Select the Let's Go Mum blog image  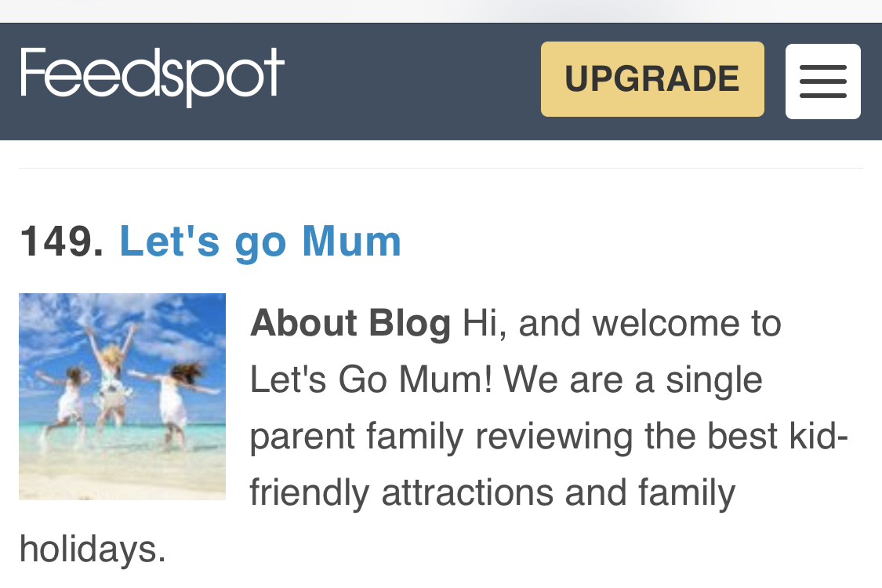122,397
